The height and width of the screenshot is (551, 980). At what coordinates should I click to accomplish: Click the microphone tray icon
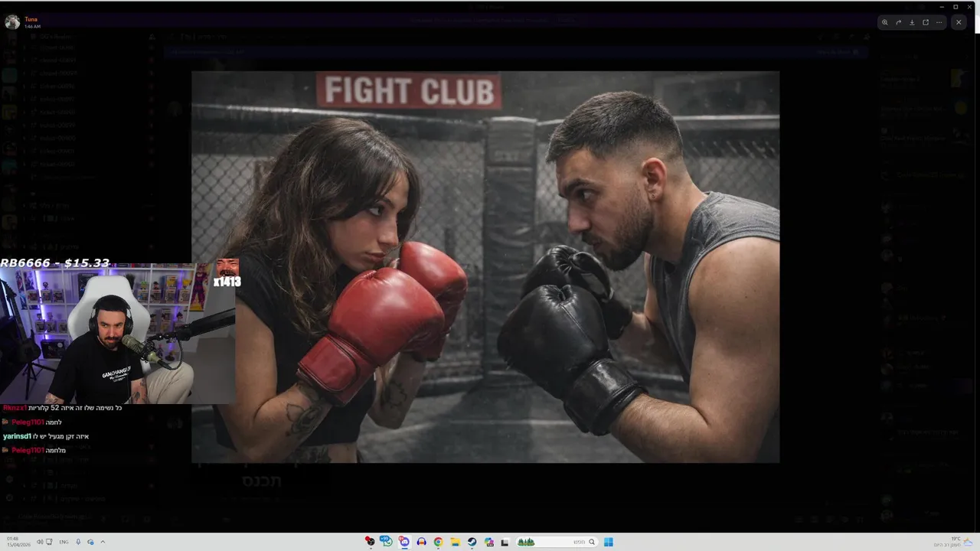pos(78,542)
